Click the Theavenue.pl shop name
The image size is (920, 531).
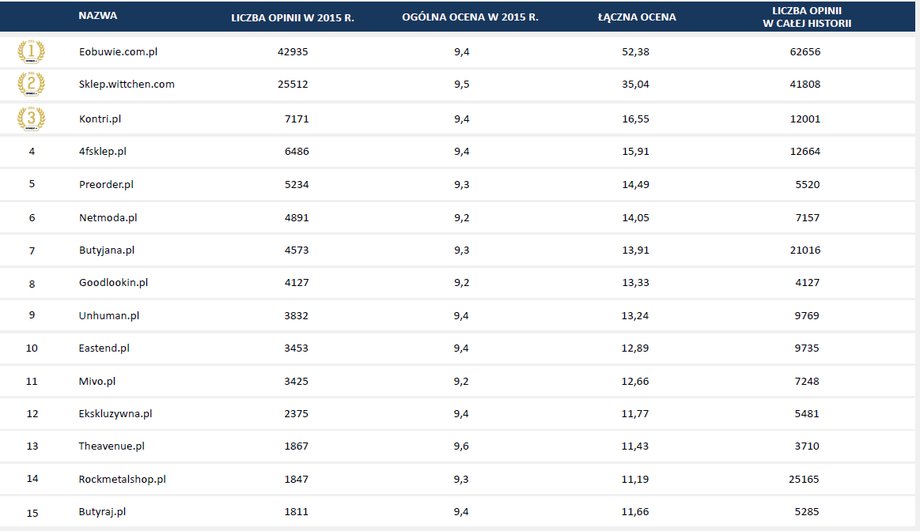[111, 446]
